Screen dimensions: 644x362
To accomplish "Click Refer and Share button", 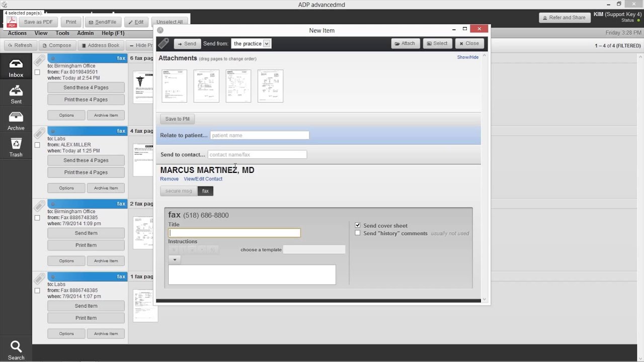I will coord(564,18).
